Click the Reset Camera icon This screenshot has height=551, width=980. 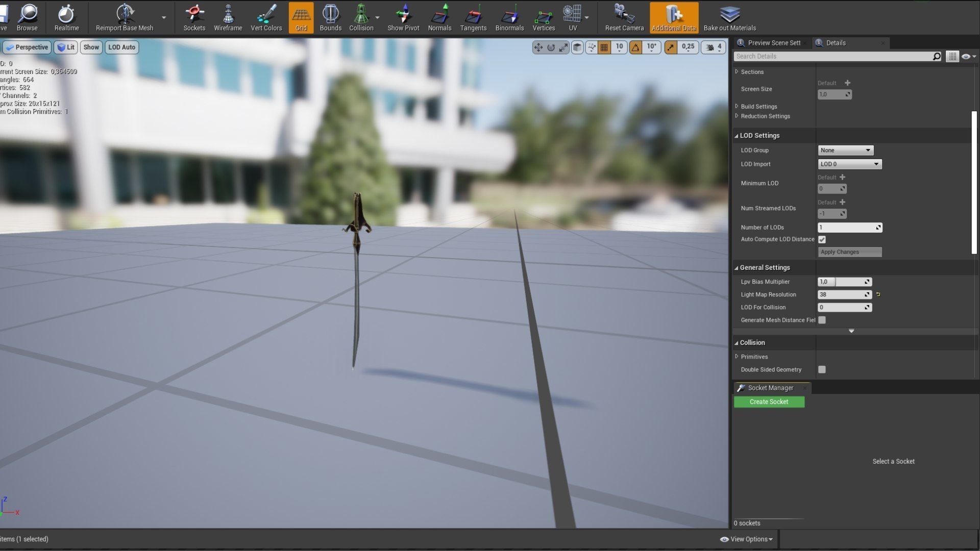click(624, 17)
